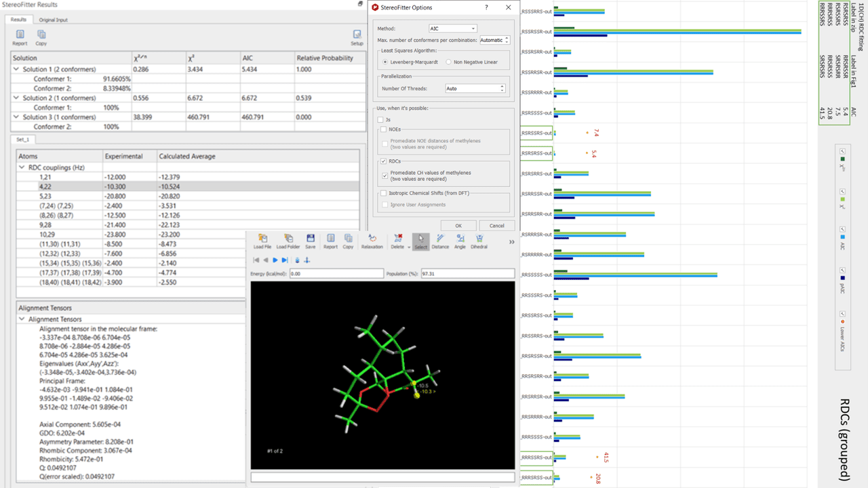Enable Isotropic Chemical Shifts (from DFT)
Viewport: 868px width, 488px height.
tap(384, 193)
